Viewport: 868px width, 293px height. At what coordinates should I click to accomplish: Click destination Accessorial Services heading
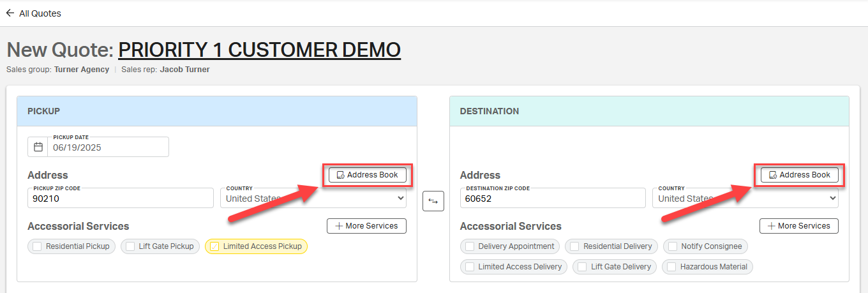click(x=511, y=226)
